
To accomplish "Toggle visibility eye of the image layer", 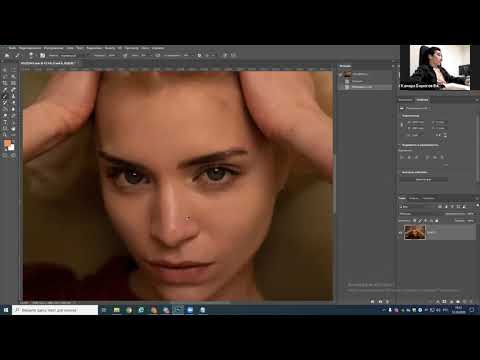I will 400,233.
